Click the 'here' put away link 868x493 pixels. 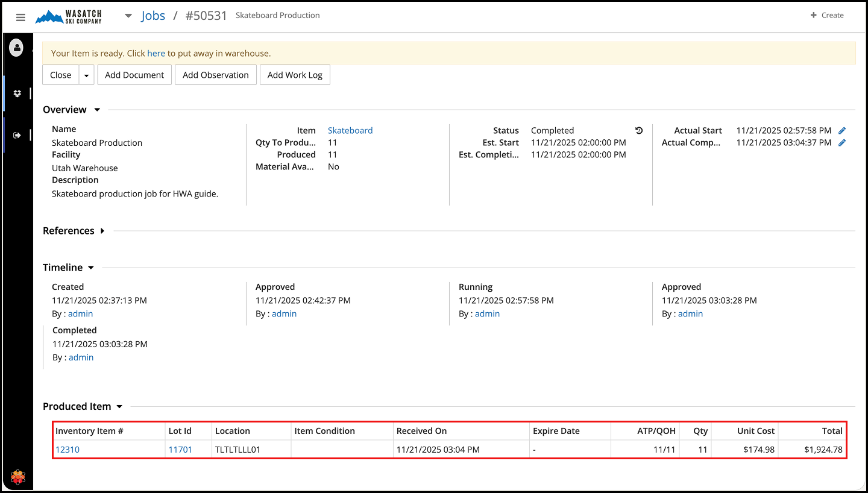[156, 53]
